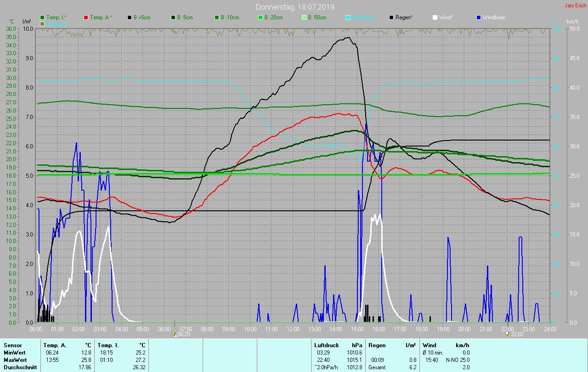
Task: Click the 'B -20cm' legend label
Action: (274, 17)
